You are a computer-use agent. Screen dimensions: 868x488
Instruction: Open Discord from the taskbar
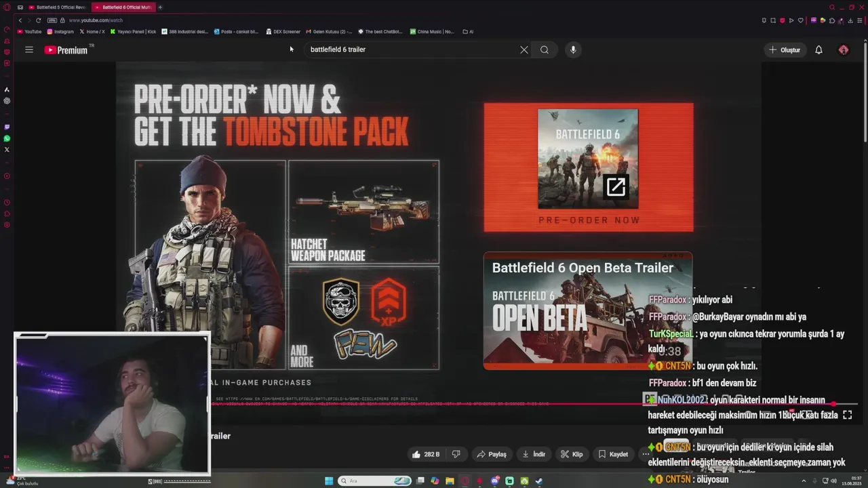pos(495,481)
